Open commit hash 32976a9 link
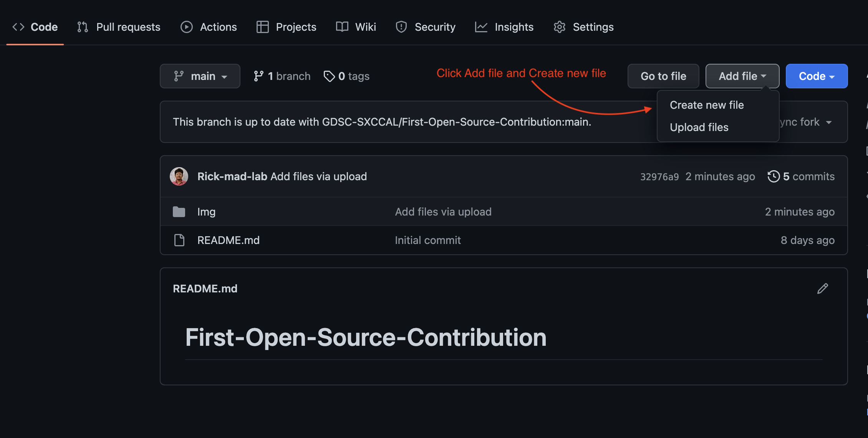The width and height of the screenshot is (868, 438). pos(659,177)
